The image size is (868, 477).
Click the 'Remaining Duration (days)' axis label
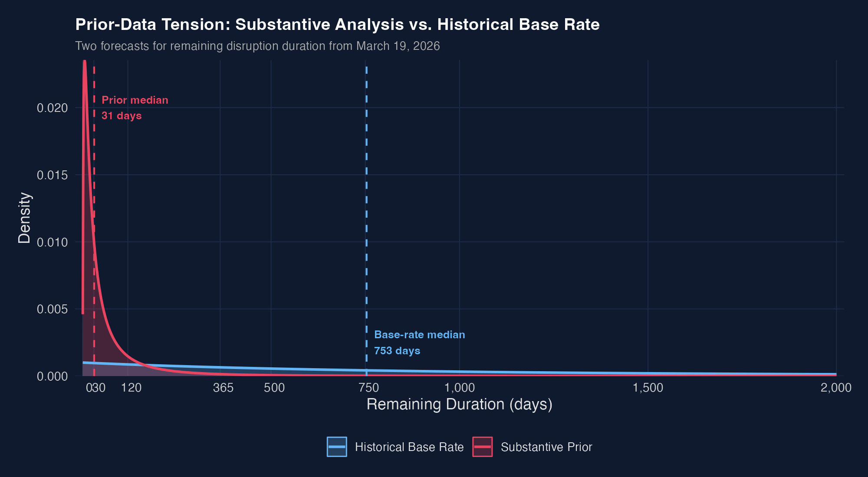(x=460, y=404)
